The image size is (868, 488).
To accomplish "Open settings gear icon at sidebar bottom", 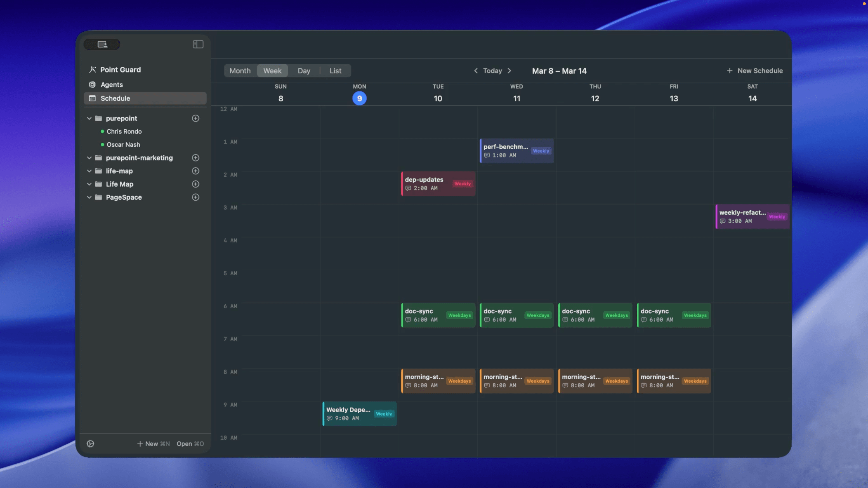I will pos(90,443).
